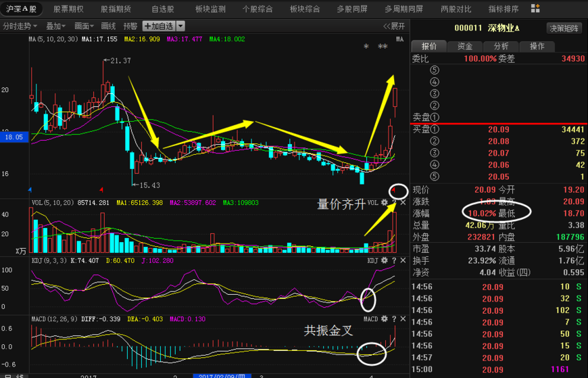
Task: Click the 预警 alert button
Action: coord(130,26)
